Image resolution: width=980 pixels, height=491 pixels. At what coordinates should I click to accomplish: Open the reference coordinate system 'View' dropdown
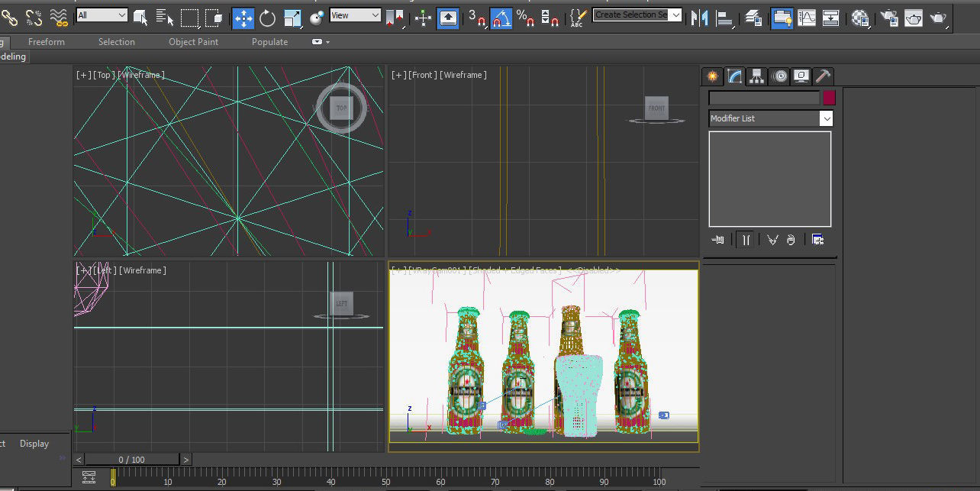pyautogui.click(x=355, y=15)
